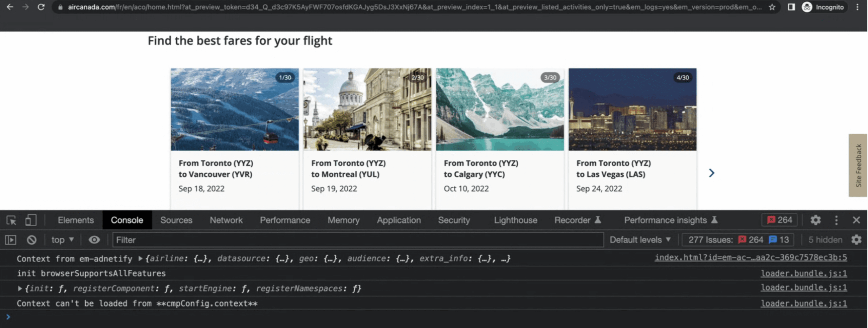The height and width of the screenshot is (328, 868).
Task: Switch to the Elements tab
Action: (x=76, y=220)
